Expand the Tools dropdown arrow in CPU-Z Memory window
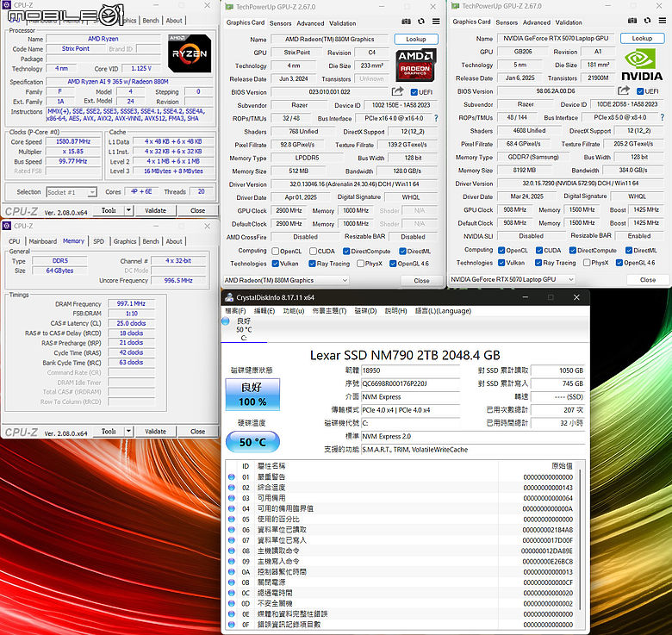The width and height of the screenshot is (672, 635). [x=128, y=431]
